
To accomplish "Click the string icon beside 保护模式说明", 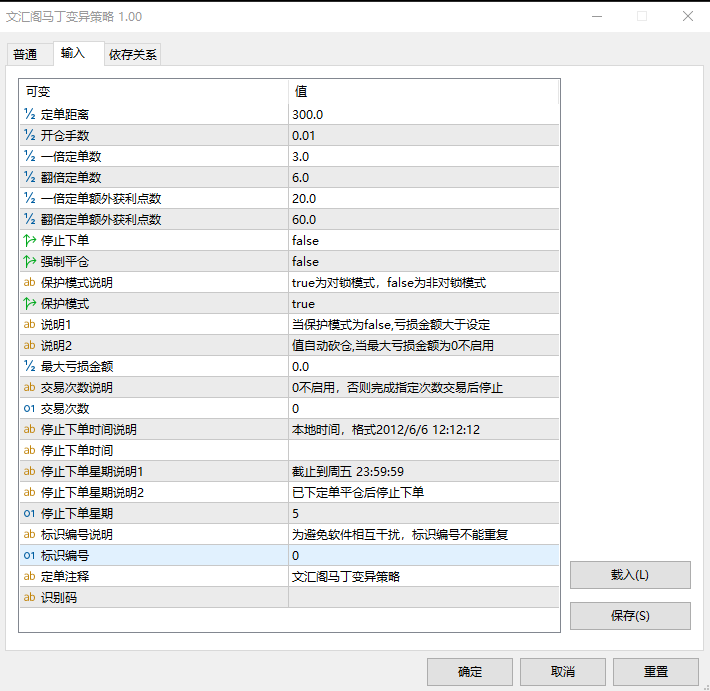I will 30,282.
